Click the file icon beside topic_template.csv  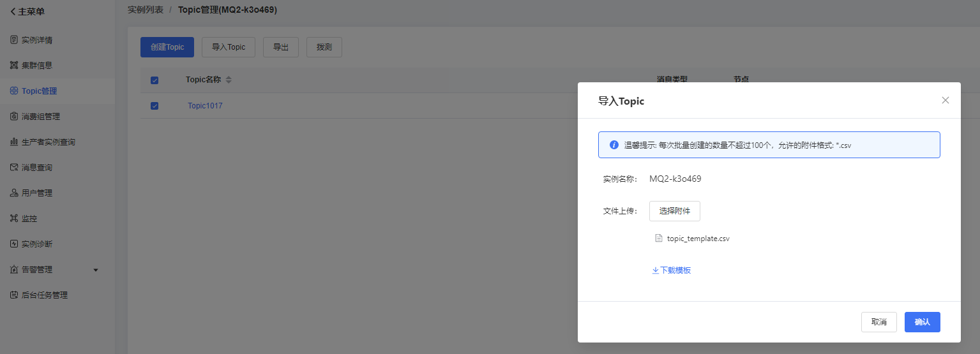[x=659, y=239]
